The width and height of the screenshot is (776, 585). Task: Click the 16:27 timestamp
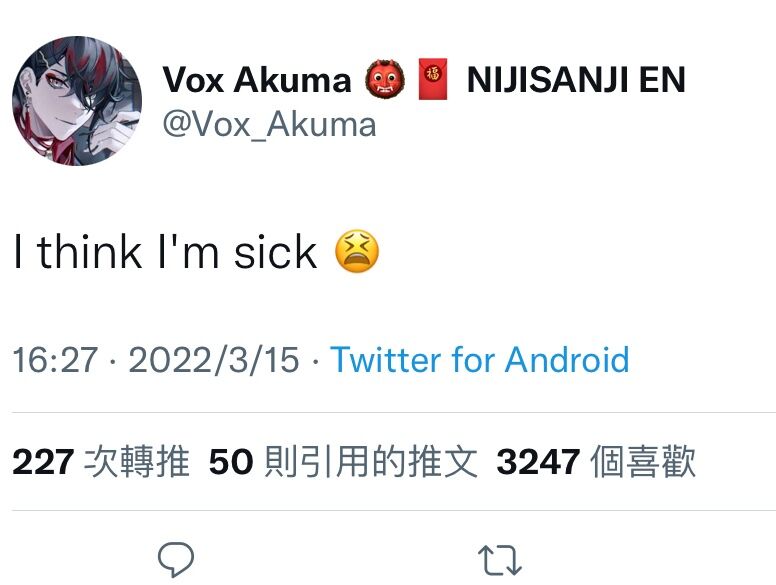pos(55,360)
